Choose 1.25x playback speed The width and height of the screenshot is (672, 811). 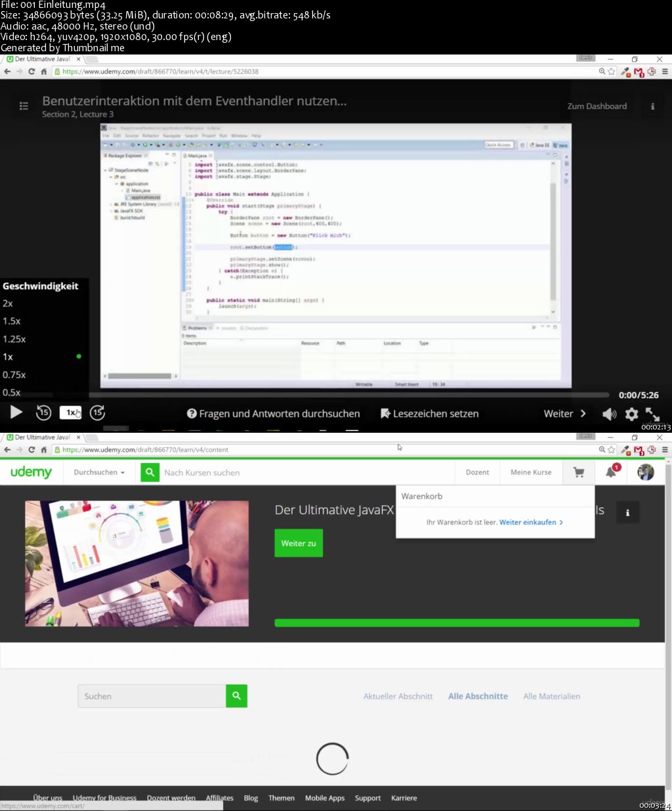click(x=14, y=339)
